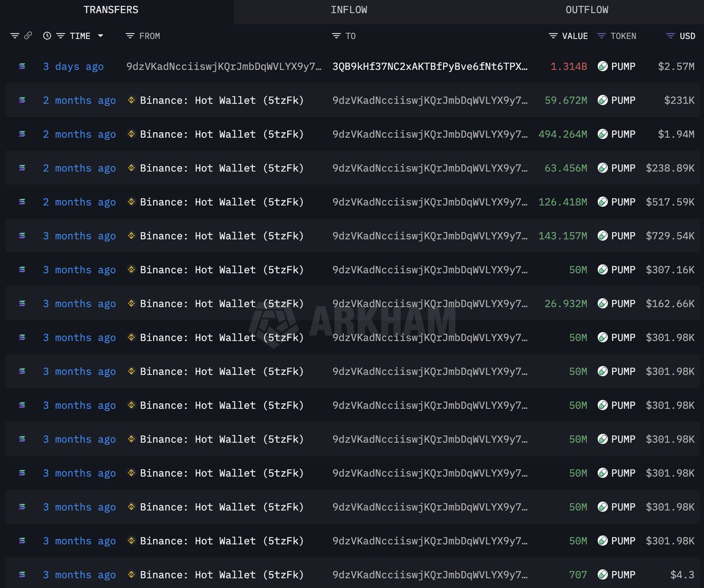The height and width of the screenshot is (588, 704).
Task: Open the INFLOW tab
Action: 349,10
